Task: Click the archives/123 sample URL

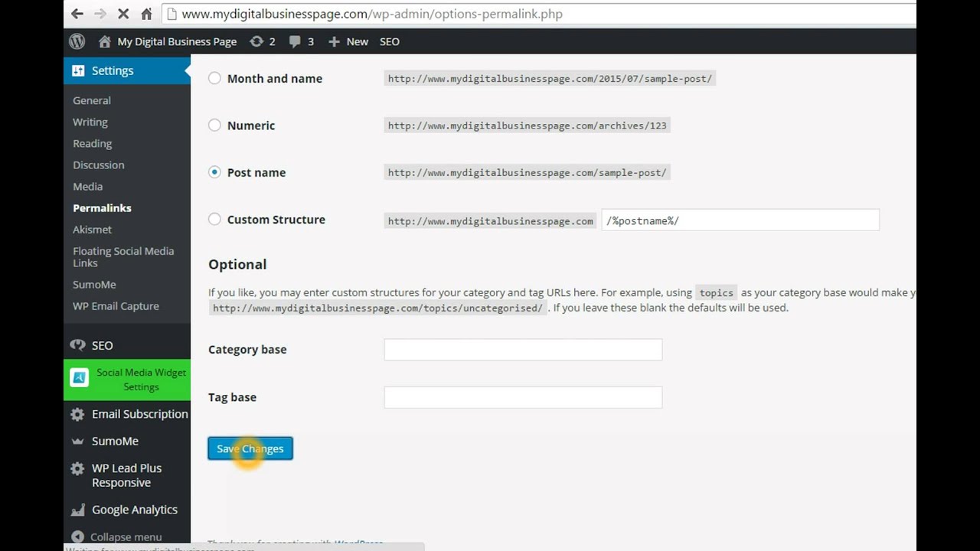Action: tap(527, 126)
